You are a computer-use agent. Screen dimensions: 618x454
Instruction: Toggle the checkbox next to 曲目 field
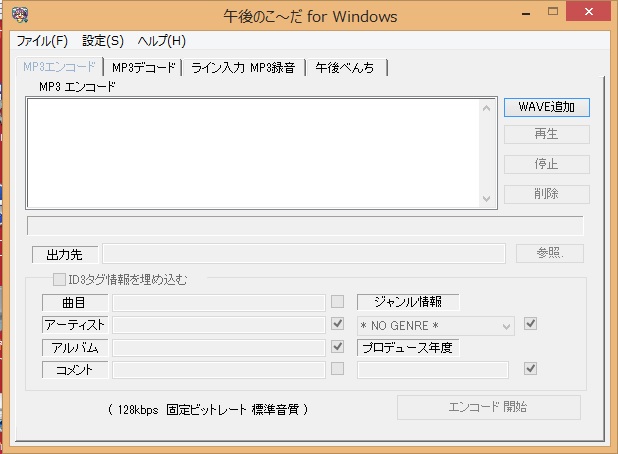tap(338, 302)
